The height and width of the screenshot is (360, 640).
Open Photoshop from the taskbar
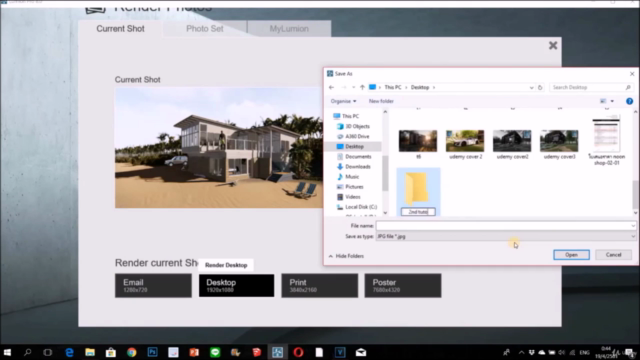152,352
